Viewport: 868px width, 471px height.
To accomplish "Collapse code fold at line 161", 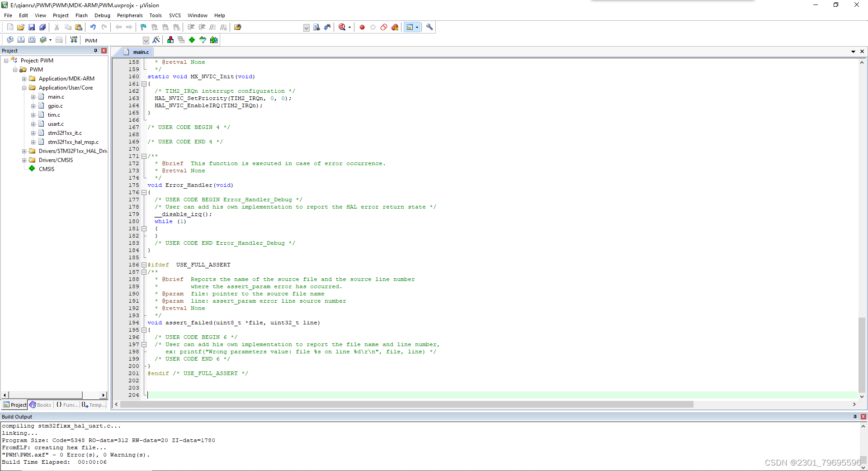I will 144,84.
